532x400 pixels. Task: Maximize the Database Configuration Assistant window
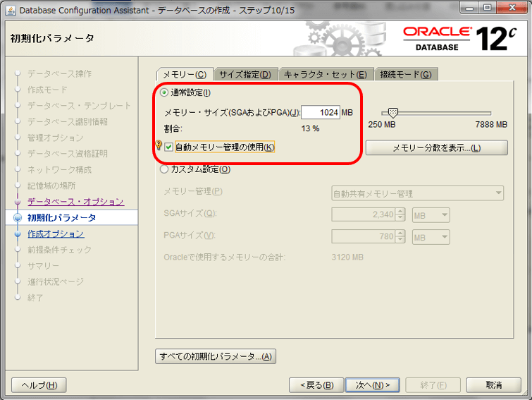tap(487, 8)
